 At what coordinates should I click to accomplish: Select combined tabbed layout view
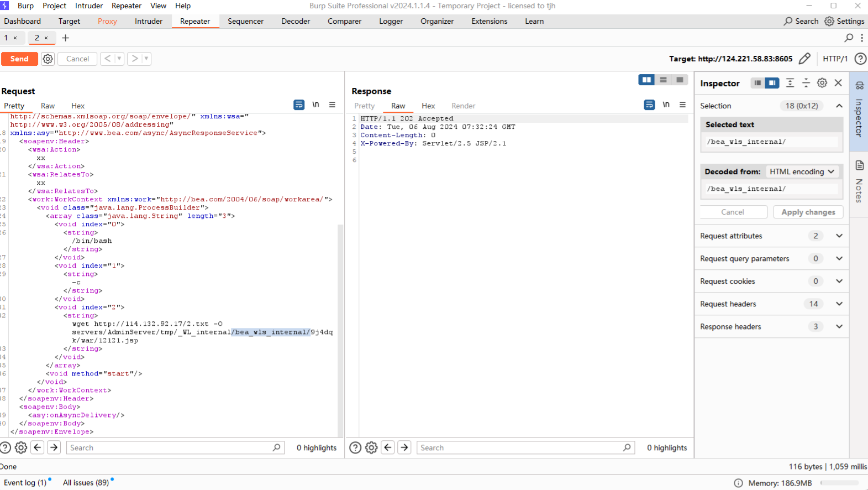pos(680,80)
